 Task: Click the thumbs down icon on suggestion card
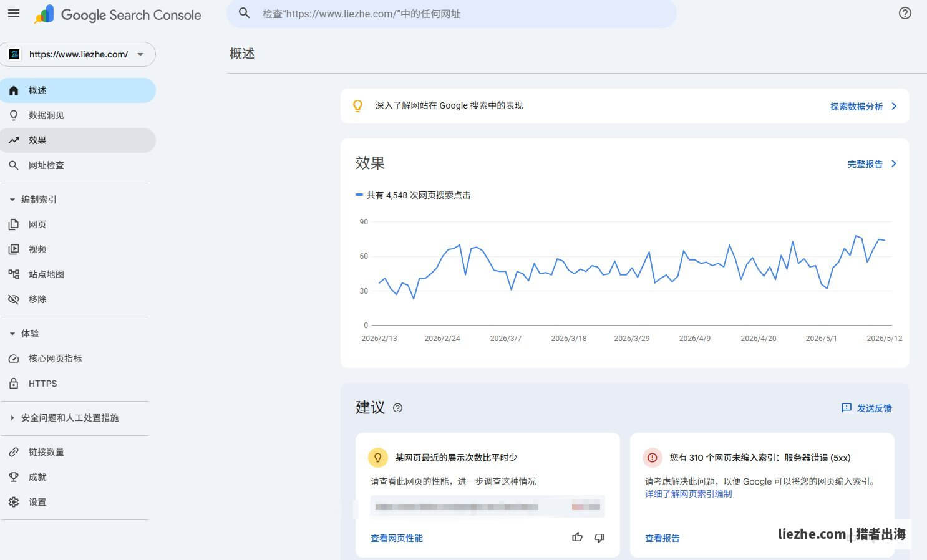point(599,538)
